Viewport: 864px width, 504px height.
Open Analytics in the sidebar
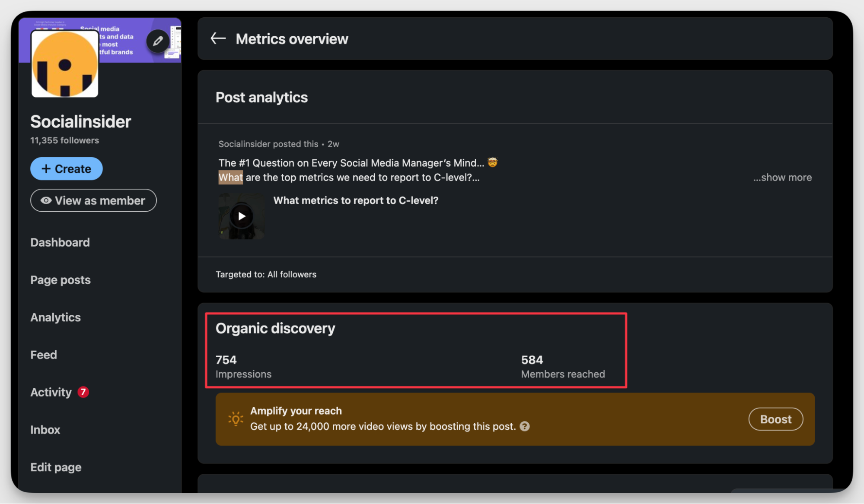[55, 317]
